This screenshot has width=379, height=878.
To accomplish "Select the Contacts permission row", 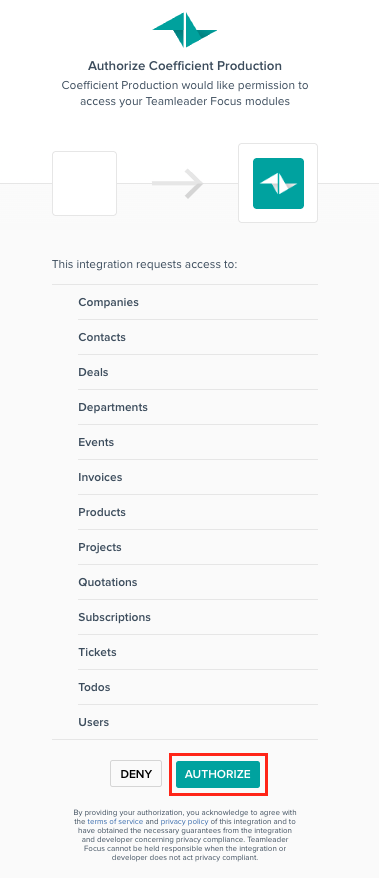I will 198,337.
